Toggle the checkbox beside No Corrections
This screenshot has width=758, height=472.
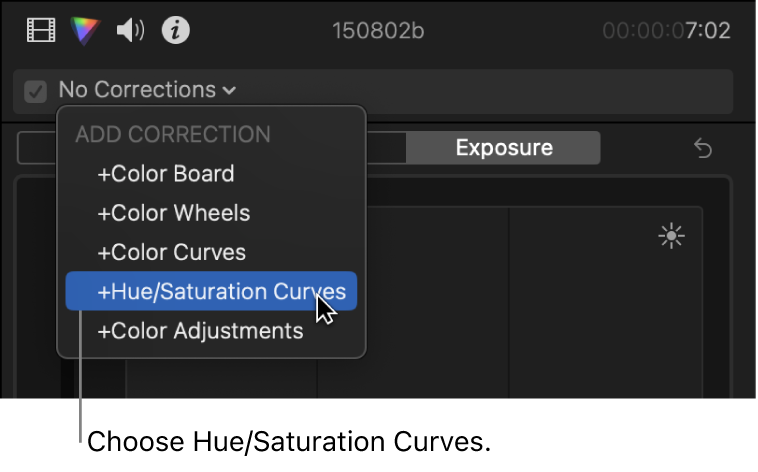[x=36, y=91]
